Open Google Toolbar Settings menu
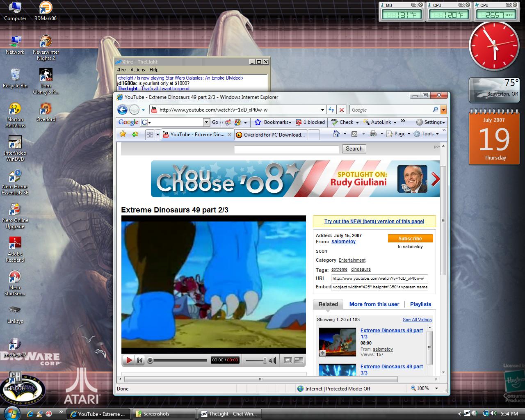Viewport: 525px width, 420px height. 431,122
